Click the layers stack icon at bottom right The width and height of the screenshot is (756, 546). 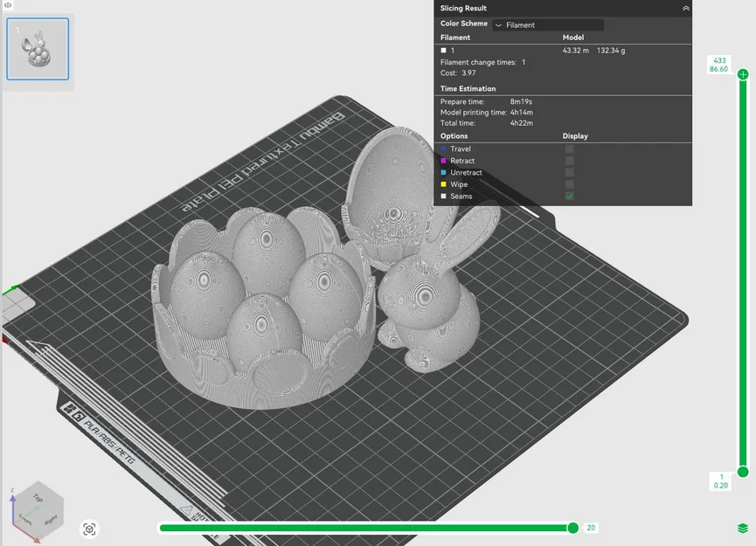(743, 529)
